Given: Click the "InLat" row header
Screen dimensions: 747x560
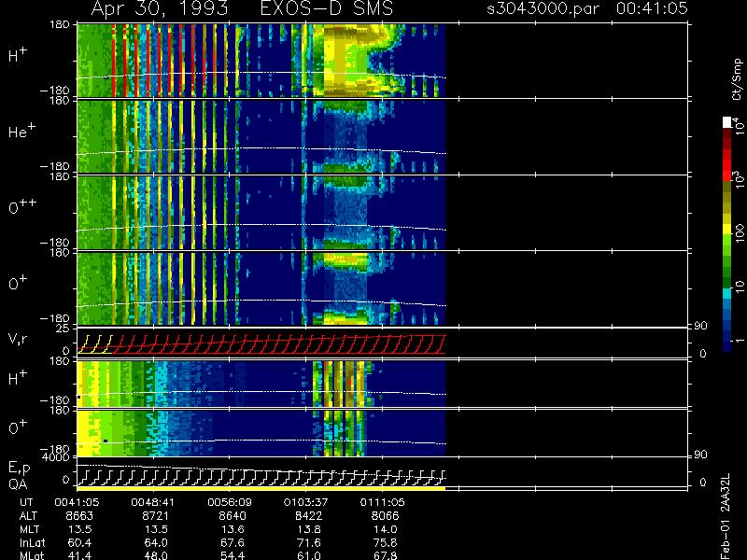Looking at the screenshot, I should click(33, 542).
